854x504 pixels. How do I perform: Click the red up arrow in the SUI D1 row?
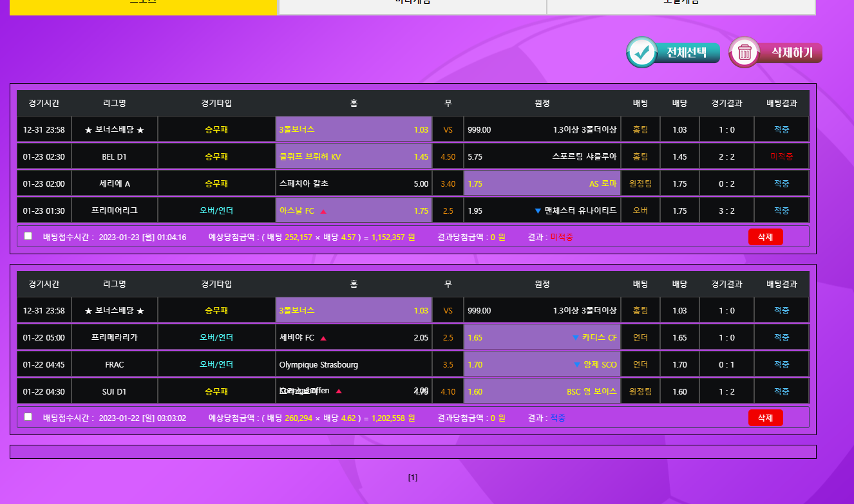pyautogui.click(x=339, y=391)
